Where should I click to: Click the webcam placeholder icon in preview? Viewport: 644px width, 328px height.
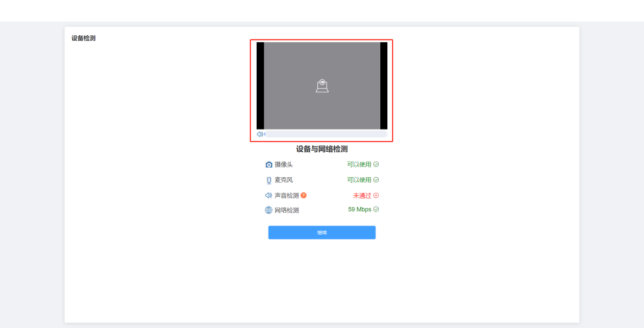pos(322,86)
